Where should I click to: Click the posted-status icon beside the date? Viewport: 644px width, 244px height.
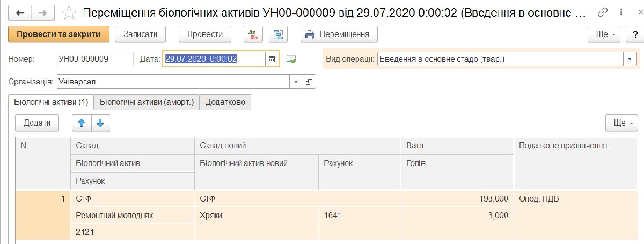pyautogui.click(x=291, y=59)
